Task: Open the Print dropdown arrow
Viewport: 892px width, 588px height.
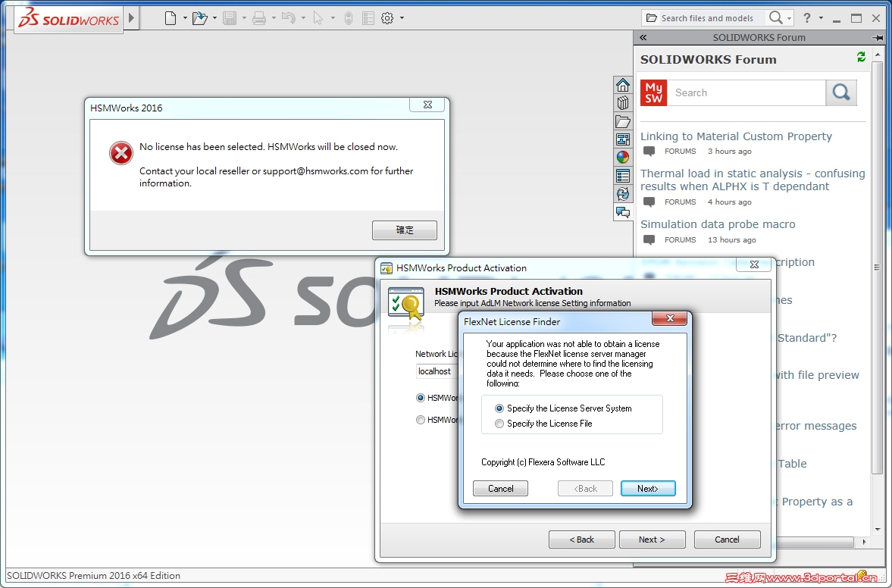Action: (274, 18)
